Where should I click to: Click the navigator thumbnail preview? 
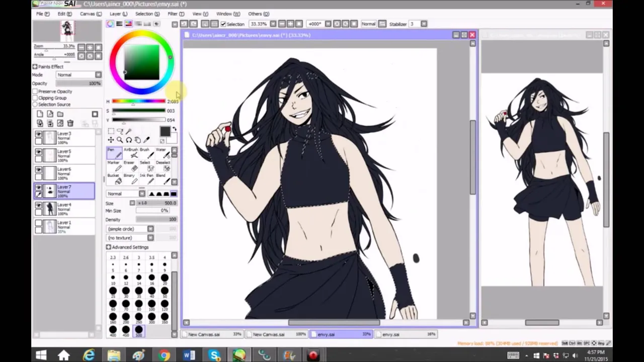[x=67, y=32]
